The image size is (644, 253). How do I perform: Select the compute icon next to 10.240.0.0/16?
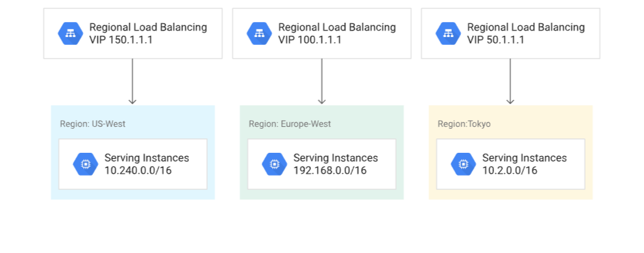[86, 164]
